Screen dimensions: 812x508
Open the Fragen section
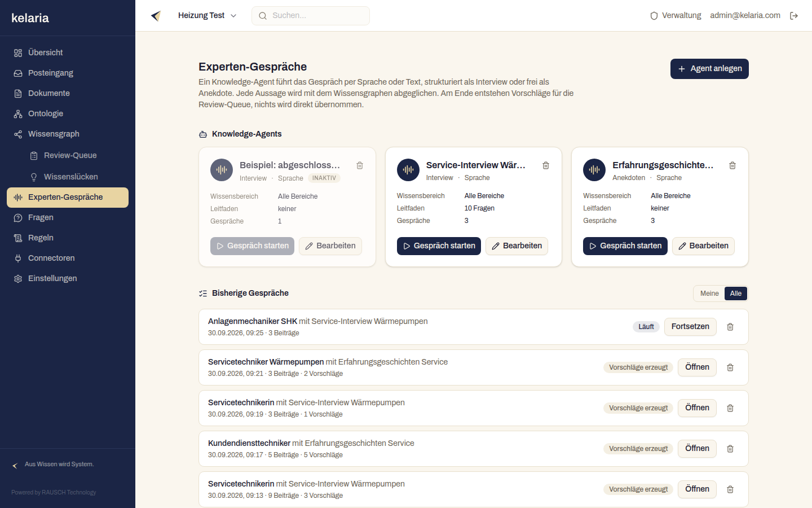click(x=68, y=217)
